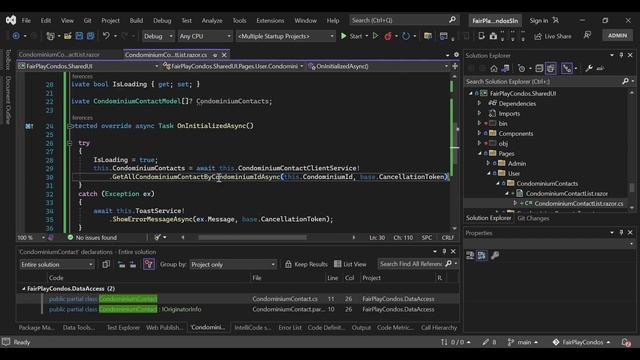Open the Extensions menu
The image size is (640, 360).
(x=270, y=20)
